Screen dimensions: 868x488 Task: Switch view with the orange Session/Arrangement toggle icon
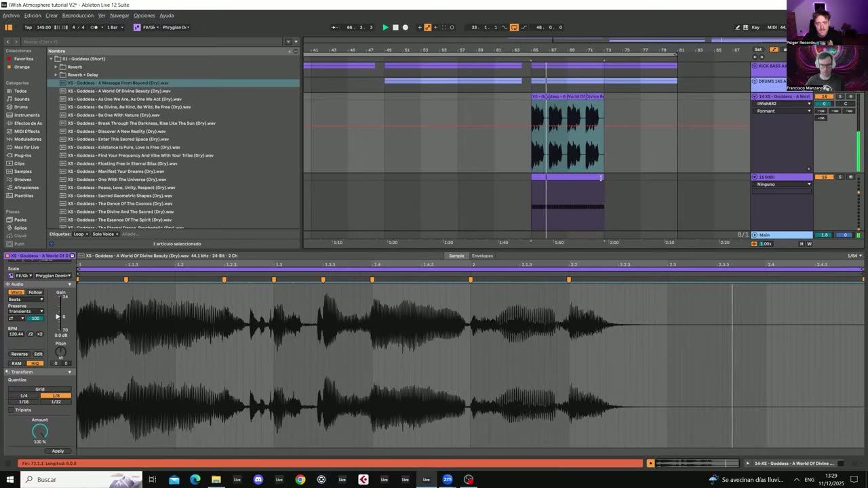point(9,27)
